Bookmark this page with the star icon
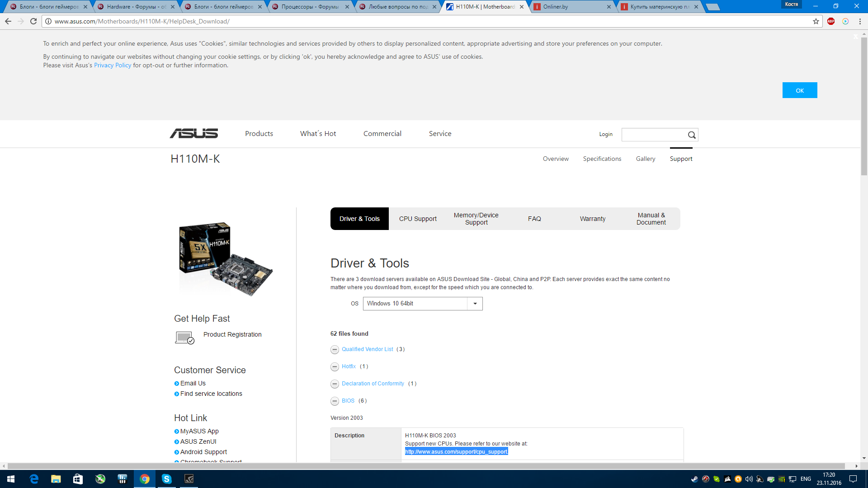Screen dimensions: 868x488 pyautogui.click(x=816, y=21)
